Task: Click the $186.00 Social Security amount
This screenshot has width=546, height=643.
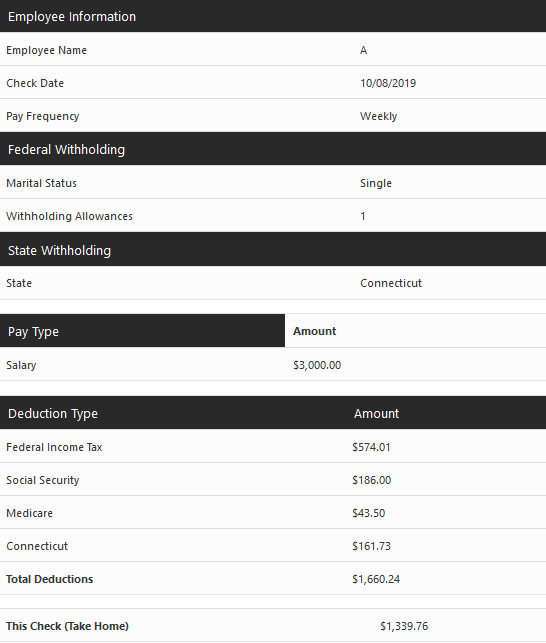Action: [x=372, y=480]
